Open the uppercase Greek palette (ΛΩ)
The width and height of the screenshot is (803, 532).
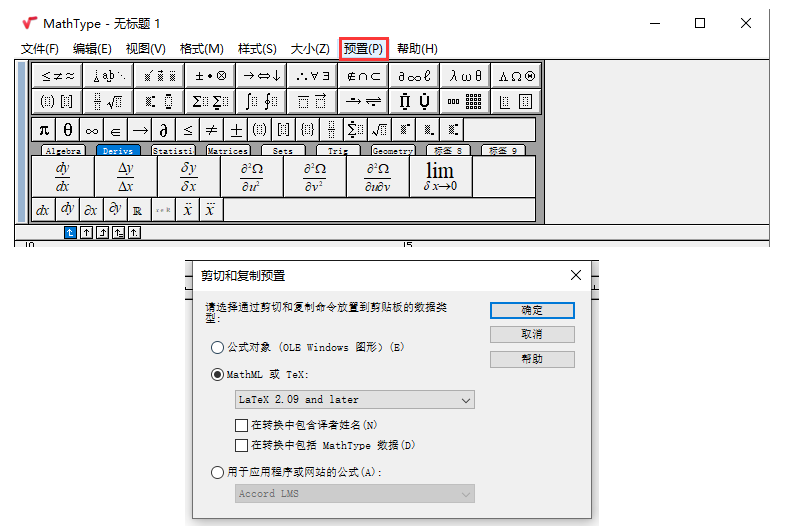516,76
